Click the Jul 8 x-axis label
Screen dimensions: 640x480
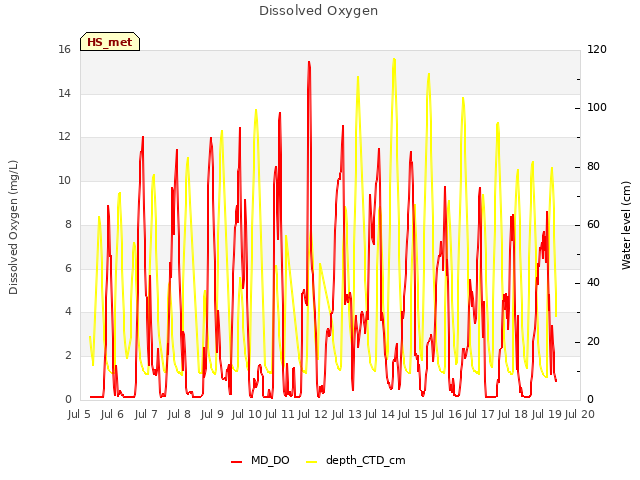(179, 414)
